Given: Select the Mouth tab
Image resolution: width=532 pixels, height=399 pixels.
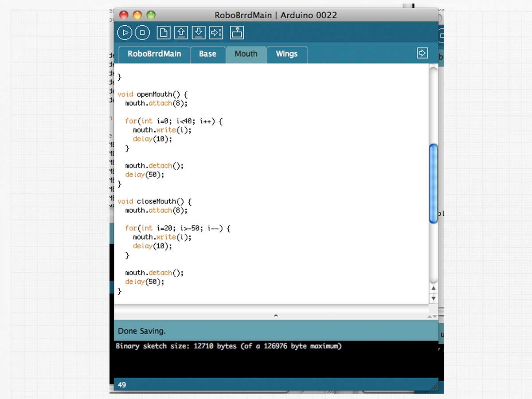Looking at the screenshot, I should pos(246,54).
